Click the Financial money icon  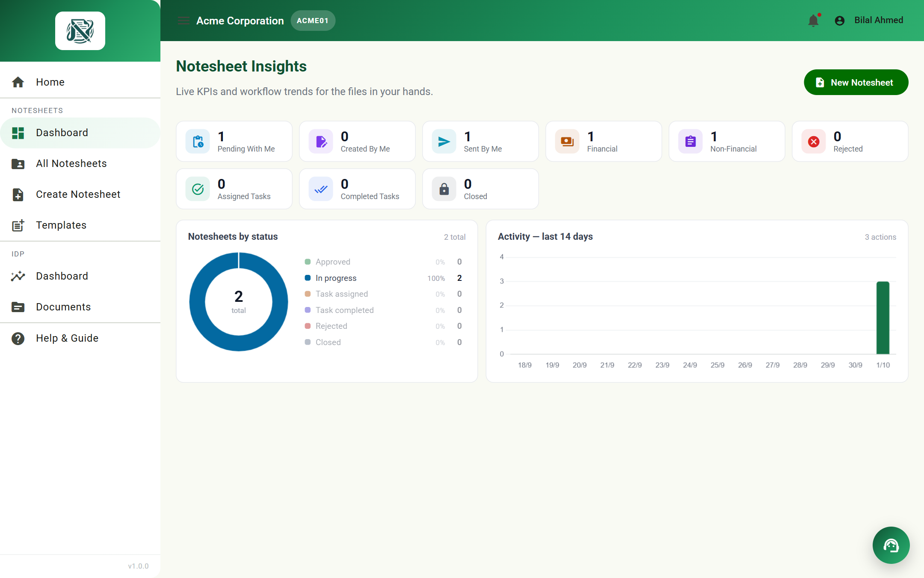(x=567, y=141)
